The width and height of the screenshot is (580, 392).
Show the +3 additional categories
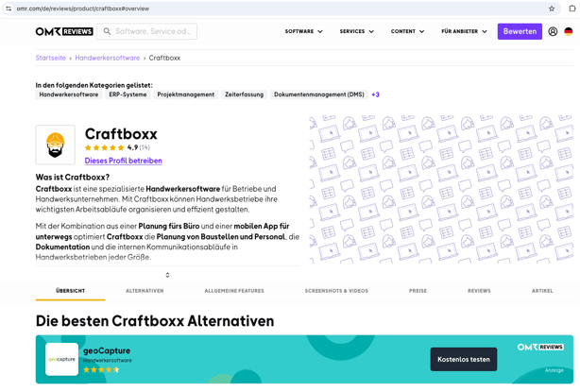click(375, 94)
